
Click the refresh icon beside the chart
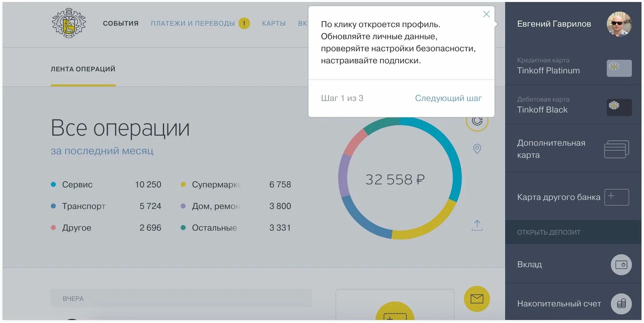coord(477,121)
